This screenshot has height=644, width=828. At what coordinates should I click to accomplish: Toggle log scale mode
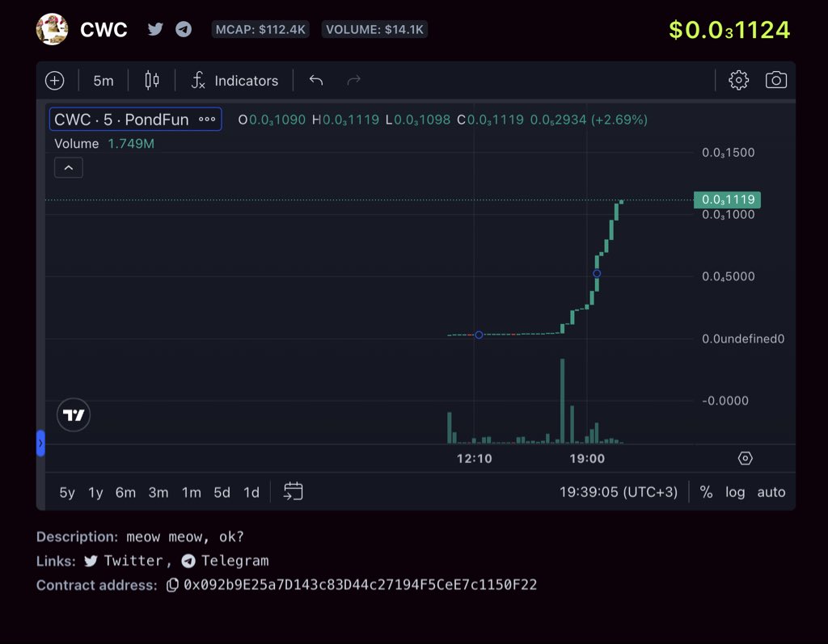coord(735,492)
